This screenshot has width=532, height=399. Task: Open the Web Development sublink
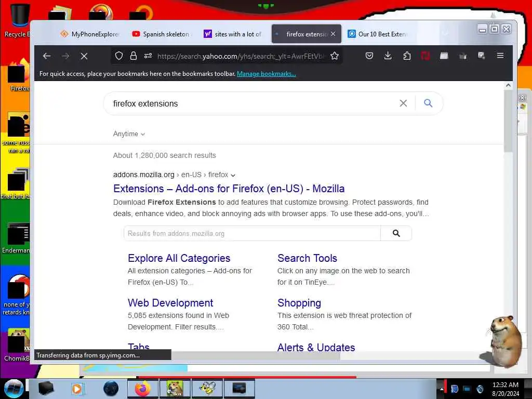(170, 303)
